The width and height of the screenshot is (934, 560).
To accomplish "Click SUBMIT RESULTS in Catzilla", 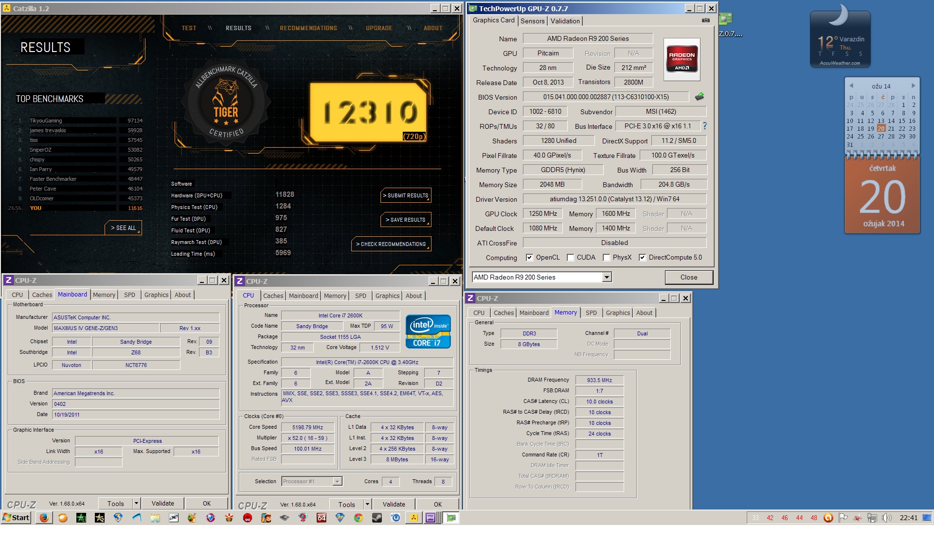I will (x=406, y=195).
